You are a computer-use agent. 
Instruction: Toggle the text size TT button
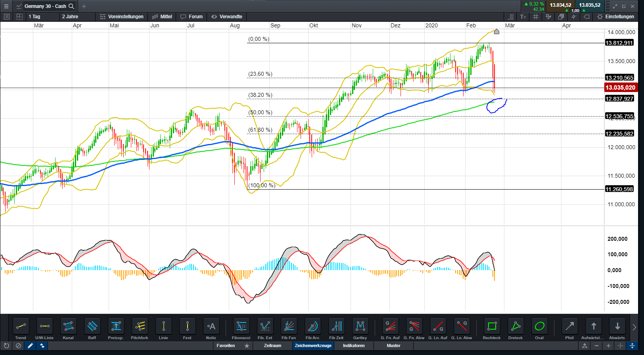pyautogui.click(x=523, y=17)
